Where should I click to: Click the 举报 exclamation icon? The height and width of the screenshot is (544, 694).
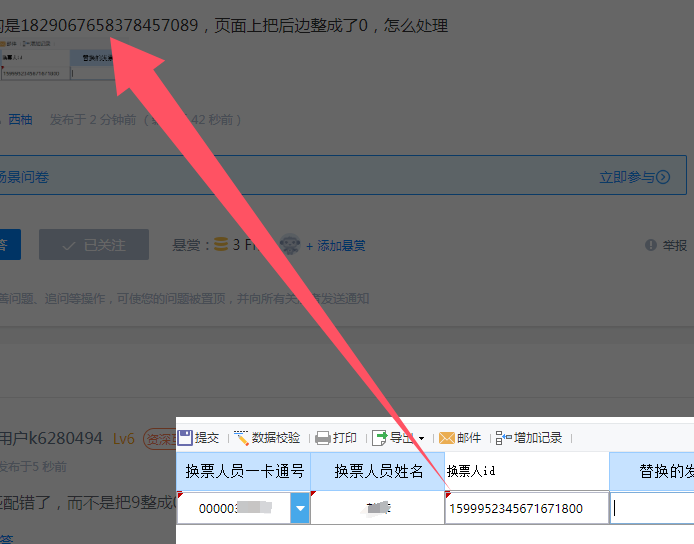[651, 245]
